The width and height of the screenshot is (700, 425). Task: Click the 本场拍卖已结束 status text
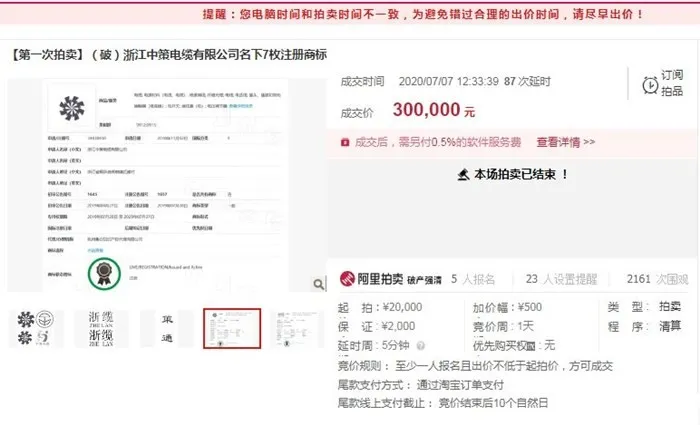[521, 175]
